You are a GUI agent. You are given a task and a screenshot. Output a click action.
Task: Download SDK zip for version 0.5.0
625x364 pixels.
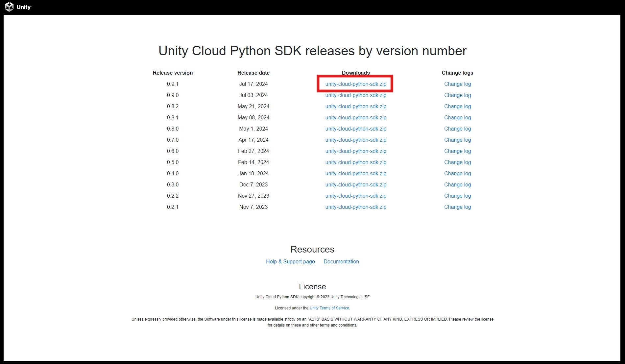click(x=356, y=162)
